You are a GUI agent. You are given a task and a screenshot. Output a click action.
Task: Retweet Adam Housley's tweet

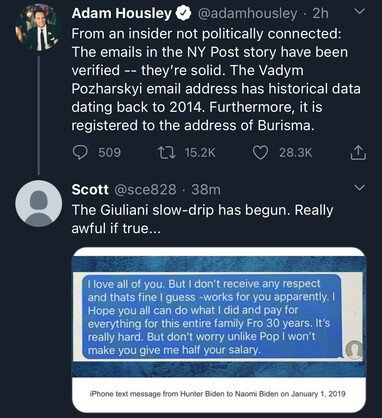(166, 153)
